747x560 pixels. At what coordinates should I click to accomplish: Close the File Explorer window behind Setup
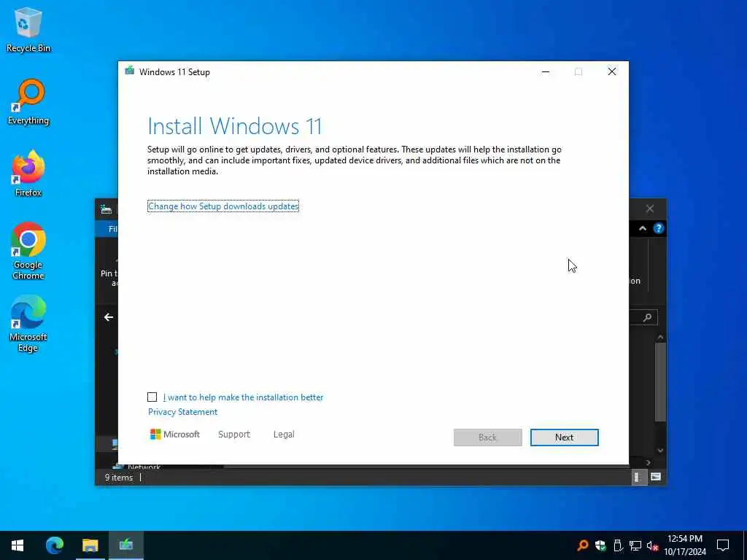[650, 209]
